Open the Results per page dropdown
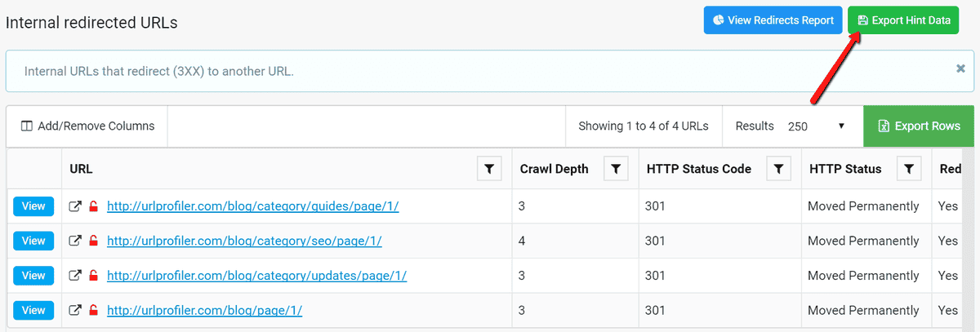 (816, 126)
